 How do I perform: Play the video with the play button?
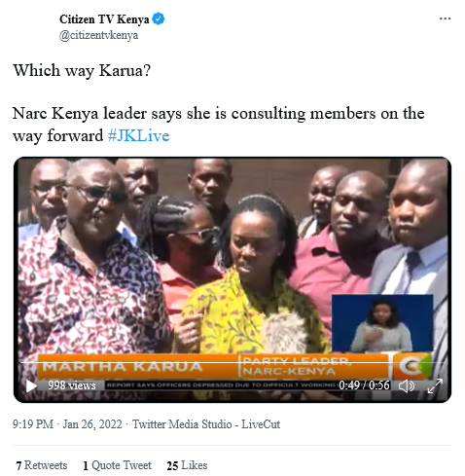pyautogui.click(x=31, y=385)
